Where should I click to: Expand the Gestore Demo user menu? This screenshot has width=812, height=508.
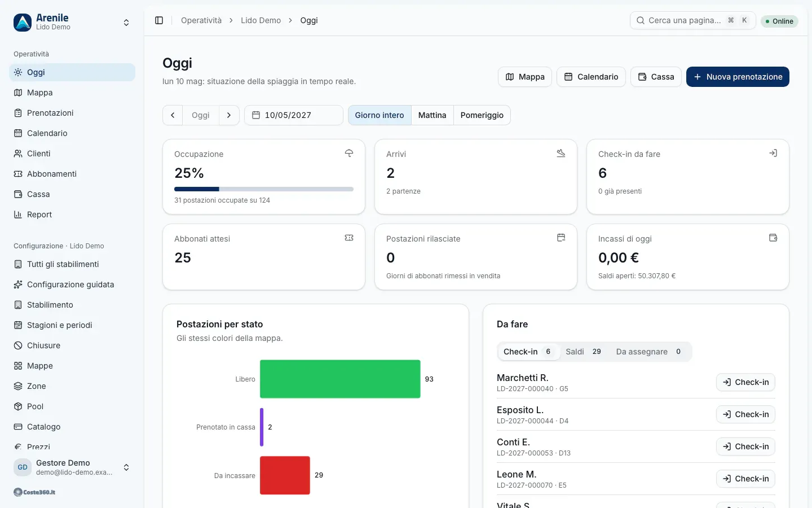click(126, 467)
